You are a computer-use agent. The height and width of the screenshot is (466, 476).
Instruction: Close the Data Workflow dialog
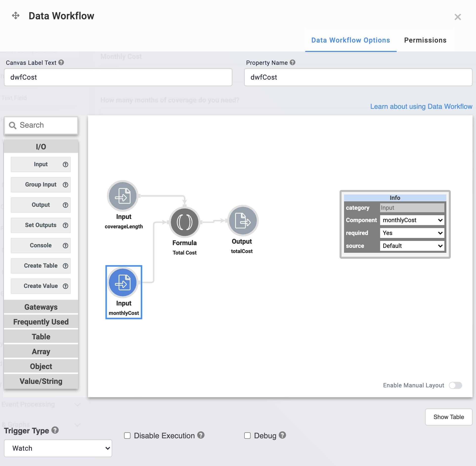pyautogui.click(x=457, y=17)
